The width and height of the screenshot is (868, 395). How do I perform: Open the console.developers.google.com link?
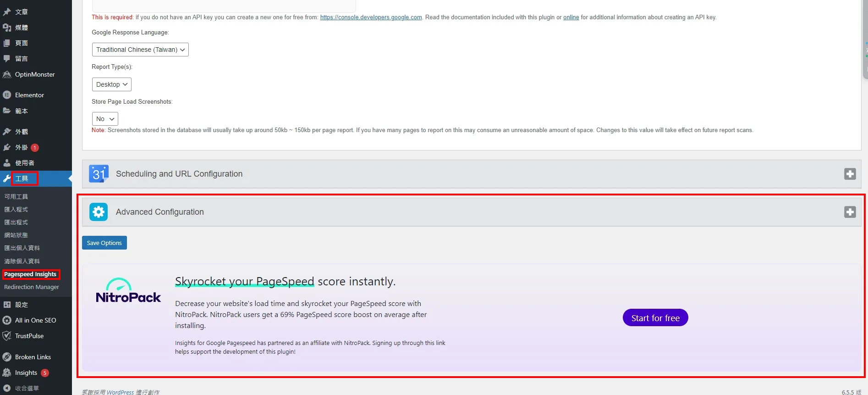(x=371, y=17)
